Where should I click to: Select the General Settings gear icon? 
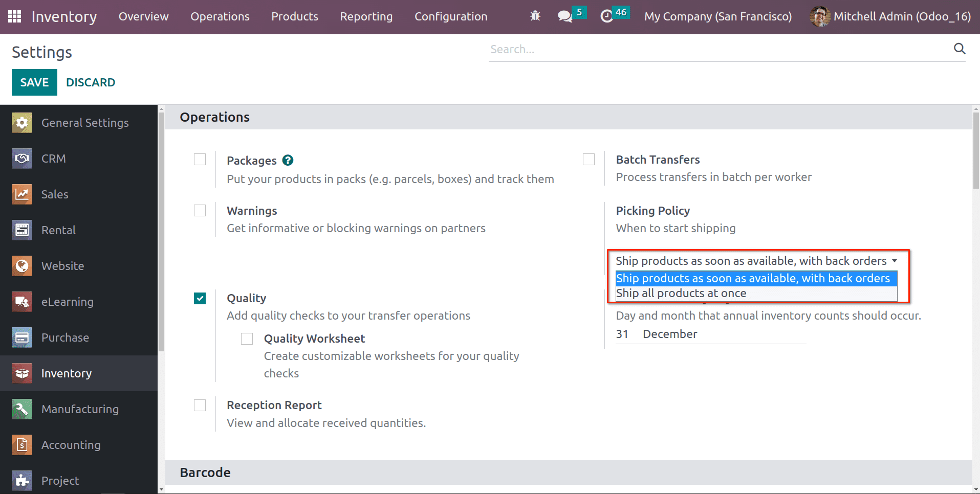(21, 123)
